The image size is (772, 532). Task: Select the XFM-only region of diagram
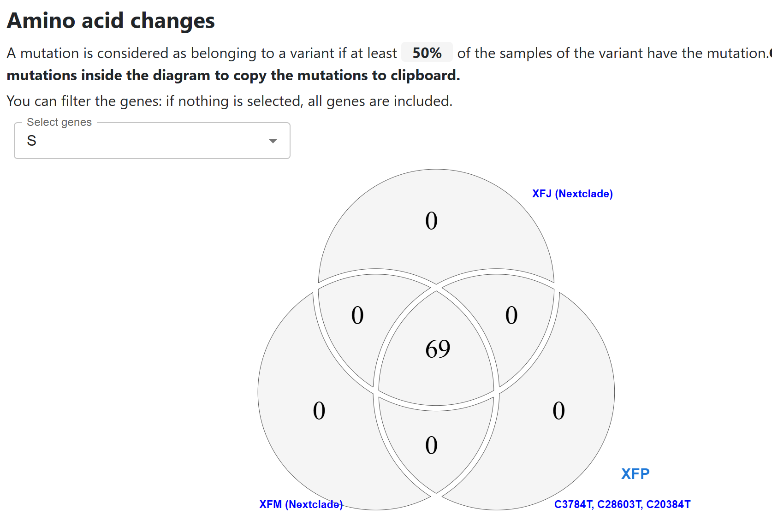click(x=319, y=410)
